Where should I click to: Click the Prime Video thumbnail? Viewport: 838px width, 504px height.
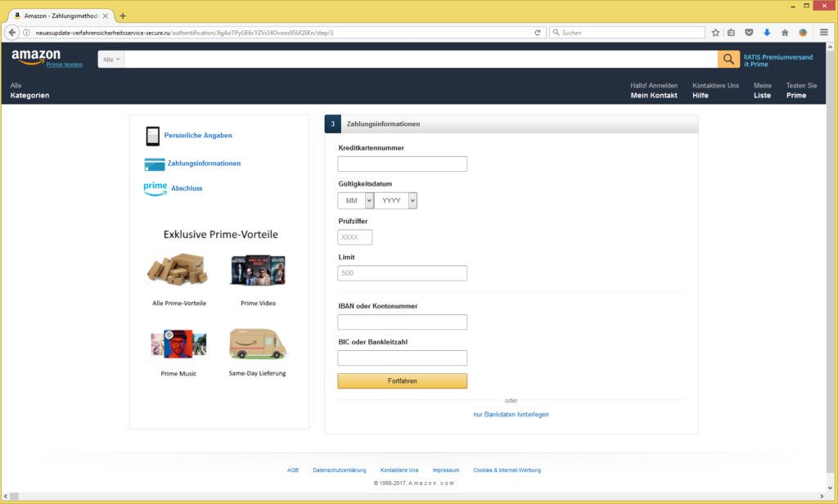tap(258, 270)
